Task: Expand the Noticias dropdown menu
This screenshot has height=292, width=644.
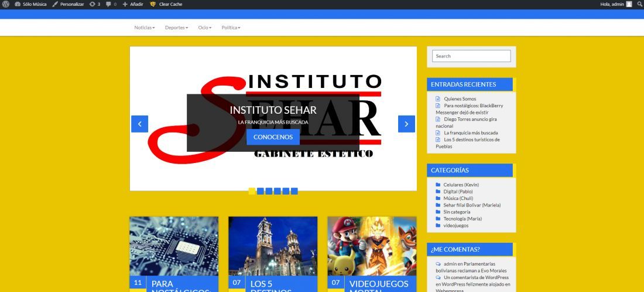Action: (145, 28)
